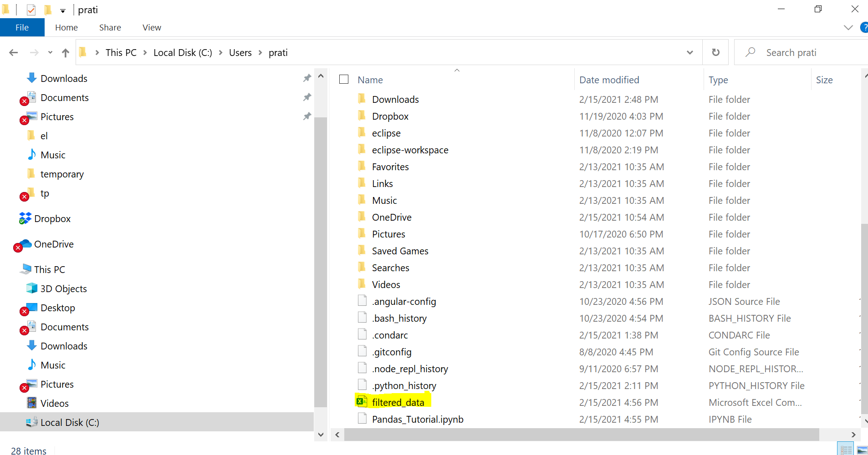Open the File ribbon tab
This screenshot has height=455, width=868.
tap(22, 27)
